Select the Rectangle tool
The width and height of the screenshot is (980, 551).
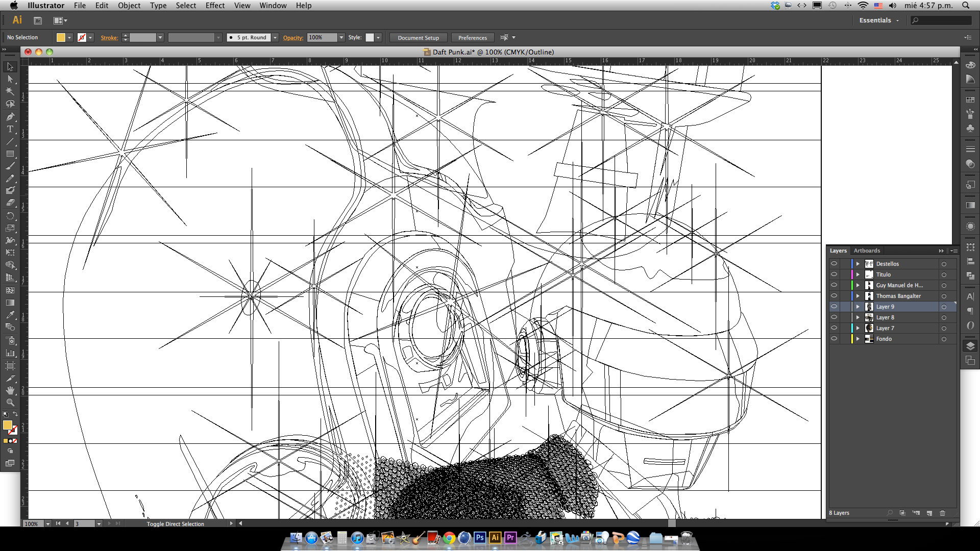(x=10, y=154)
